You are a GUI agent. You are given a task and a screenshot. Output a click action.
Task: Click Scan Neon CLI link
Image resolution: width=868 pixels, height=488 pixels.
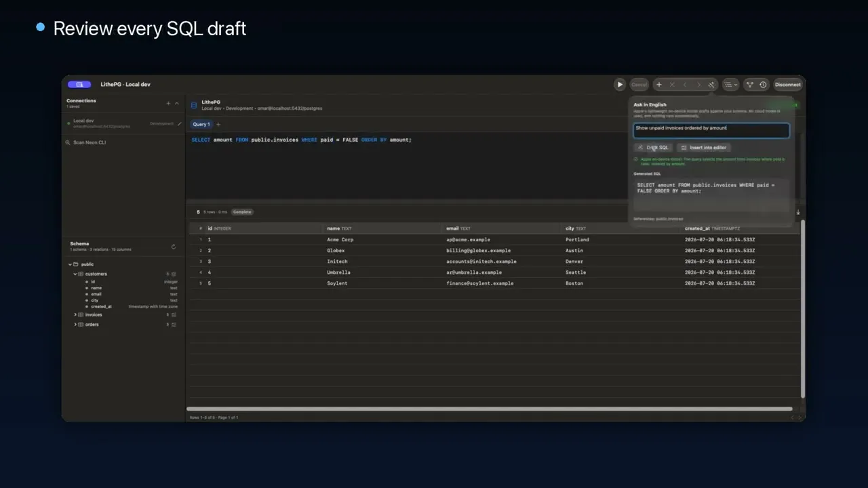coord(90,142)
